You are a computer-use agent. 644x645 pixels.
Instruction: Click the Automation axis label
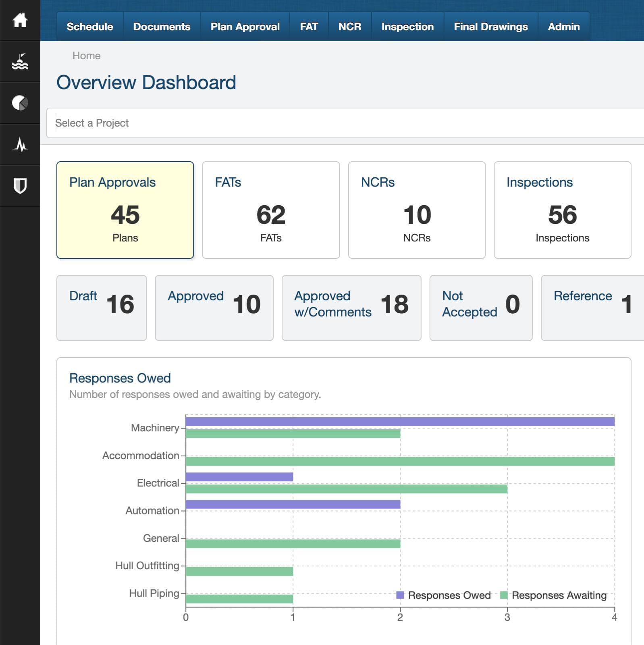click(x=152, y=511)
